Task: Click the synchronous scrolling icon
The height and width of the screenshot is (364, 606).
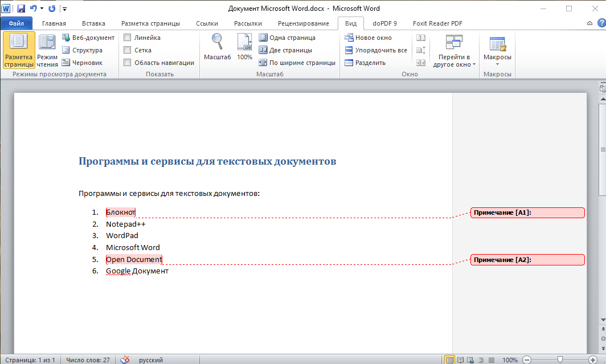Action: (x=421, y=50)
